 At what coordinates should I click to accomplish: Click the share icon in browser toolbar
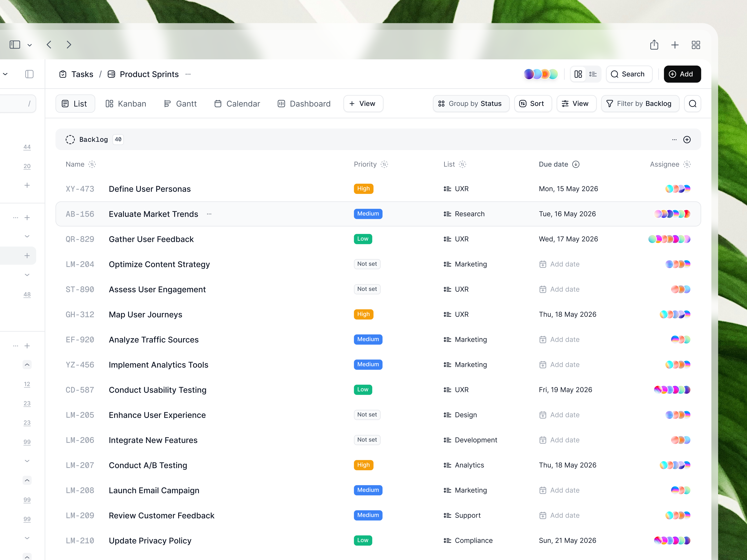click(654, 44)
